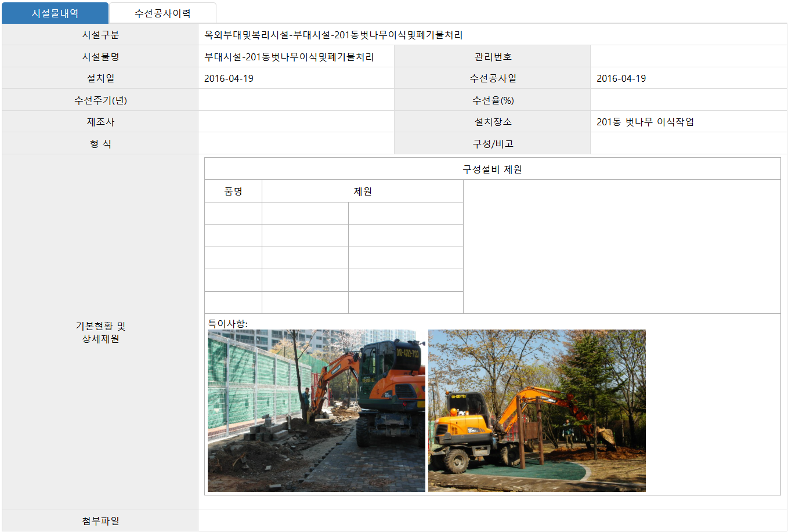Viewport: 788px width, 532px height.
Task: Click the 특이사항 label above photos
Action: 227,324
